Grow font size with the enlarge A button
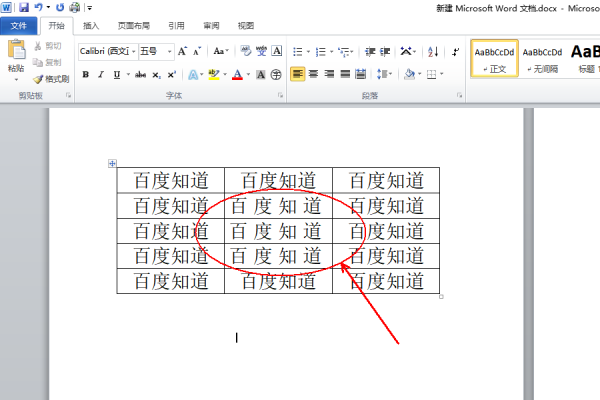 click(x=183, y=51)
